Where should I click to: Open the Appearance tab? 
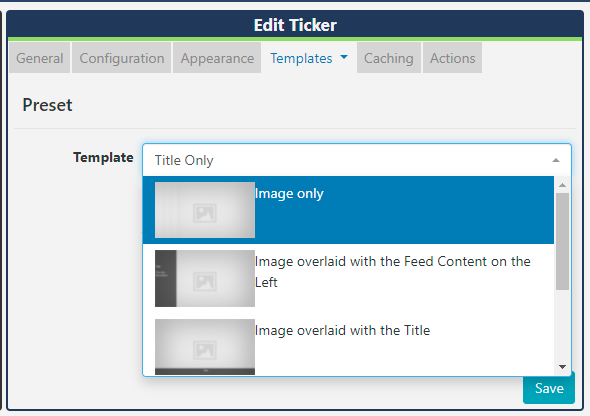(x=217, y=58)
